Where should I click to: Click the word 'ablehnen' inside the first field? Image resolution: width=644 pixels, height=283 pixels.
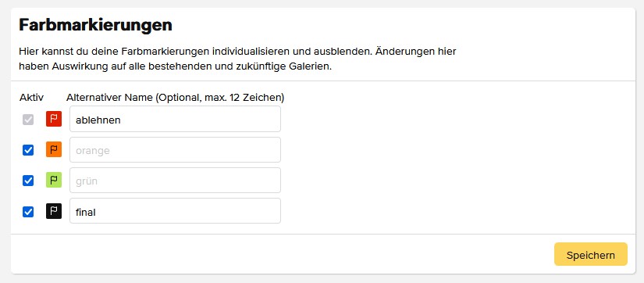[x=98, y=120]
